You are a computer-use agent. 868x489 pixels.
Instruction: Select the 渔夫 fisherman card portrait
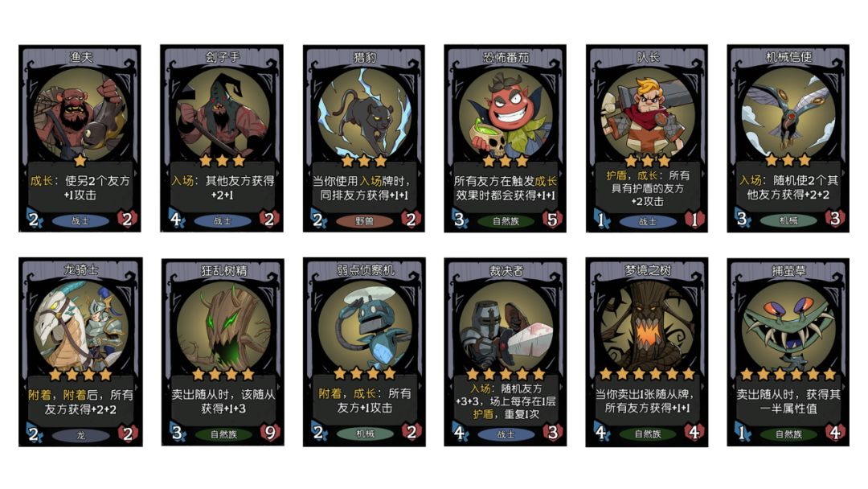pos(81,115)
